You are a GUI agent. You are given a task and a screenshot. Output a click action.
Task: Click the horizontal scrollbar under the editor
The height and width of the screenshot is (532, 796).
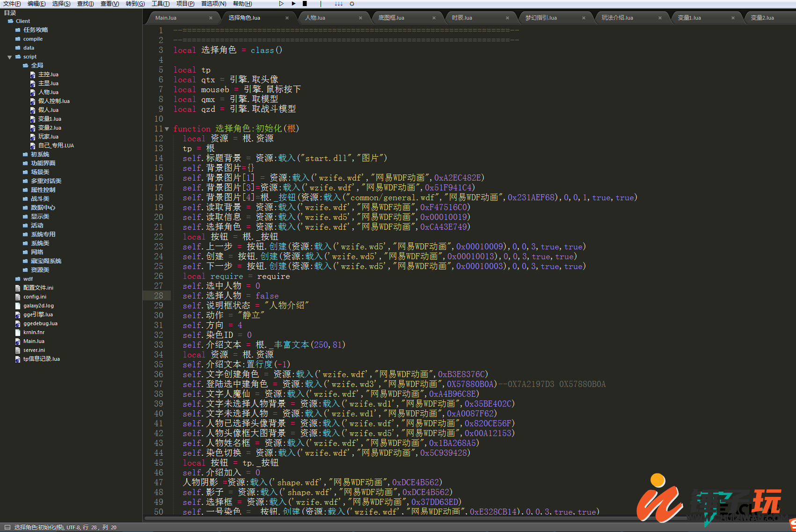(x=374, y=518)
